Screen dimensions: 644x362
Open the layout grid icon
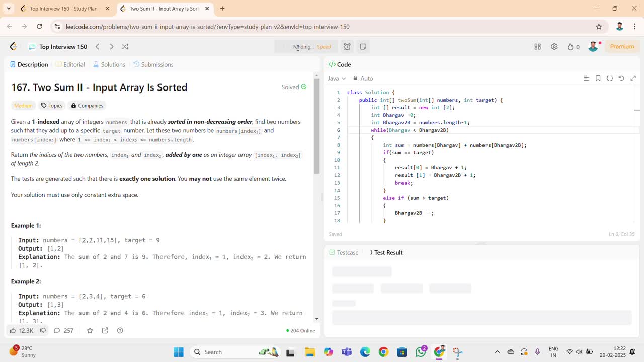(537, 47)
